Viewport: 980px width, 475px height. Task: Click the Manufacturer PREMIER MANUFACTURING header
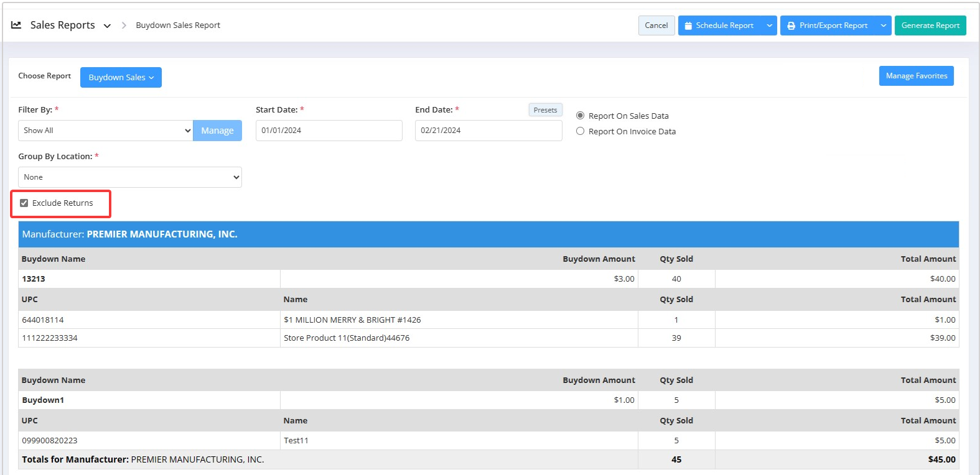(x=488, y=234)
